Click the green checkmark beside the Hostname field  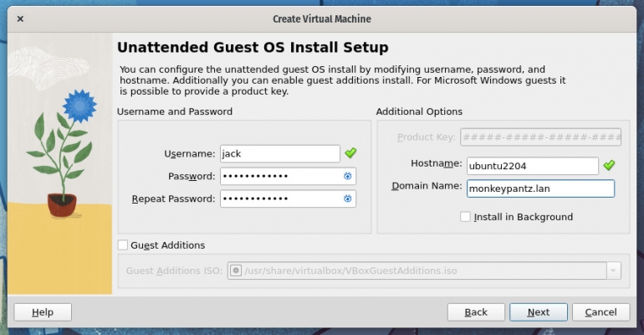[x=609, y=165]
